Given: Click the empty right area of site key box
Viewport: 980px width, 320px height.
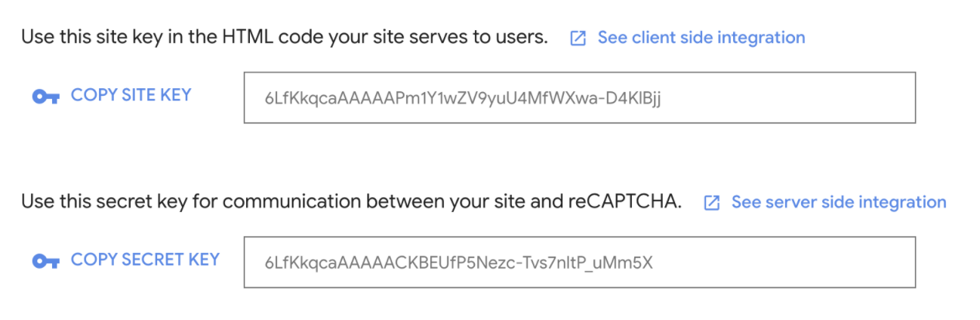Looking at the screenshot, I should [x=789, y=97].
